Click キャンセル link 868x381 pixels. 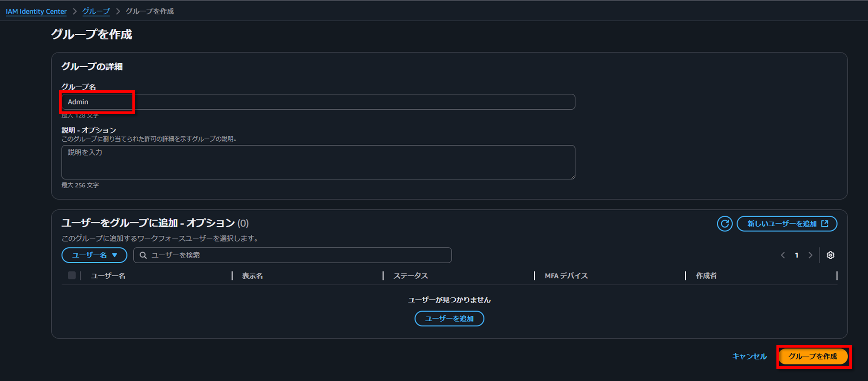749,356
